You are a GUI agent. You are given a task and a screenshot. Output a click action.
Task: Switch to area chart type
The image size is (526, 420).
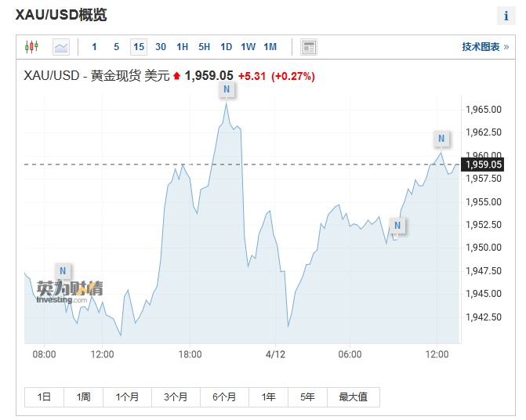pos(61,47)
